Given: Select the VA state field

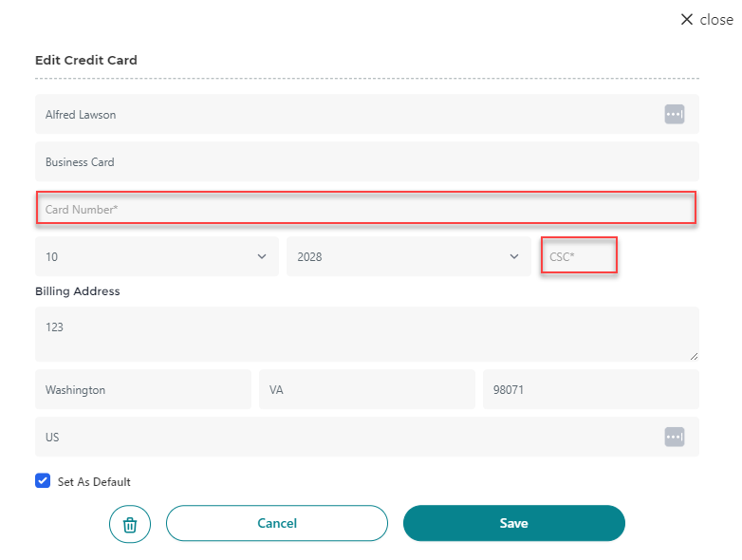Looking at the screenshot, I should click(366, 389).
